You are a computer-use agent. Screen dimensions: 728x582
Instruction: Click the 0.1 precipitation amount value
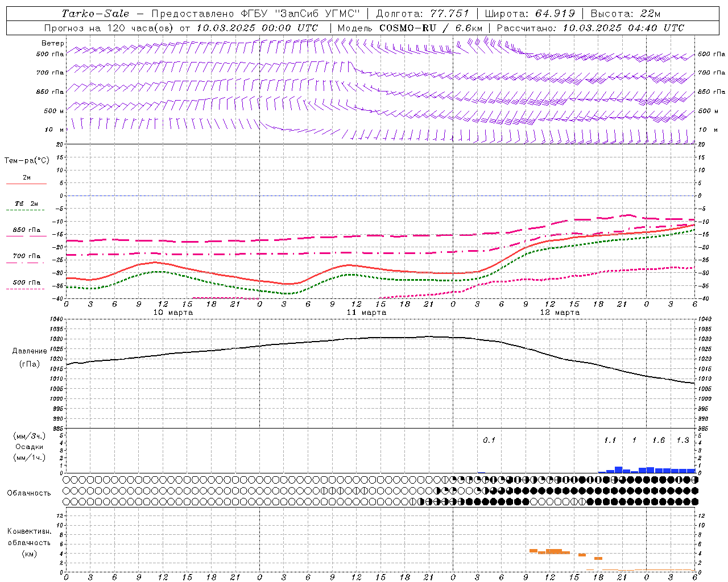[x=489, y=440]
